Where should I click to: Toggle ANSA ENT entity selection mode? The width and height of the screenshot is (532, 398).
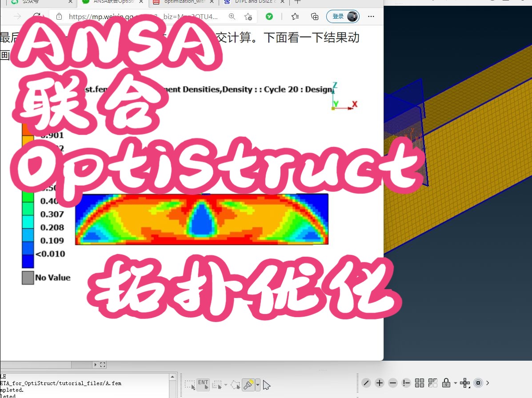203,385
